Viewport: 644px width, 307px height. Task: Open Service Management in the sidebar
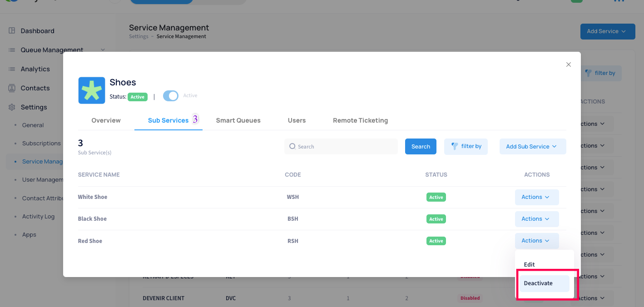43,162
